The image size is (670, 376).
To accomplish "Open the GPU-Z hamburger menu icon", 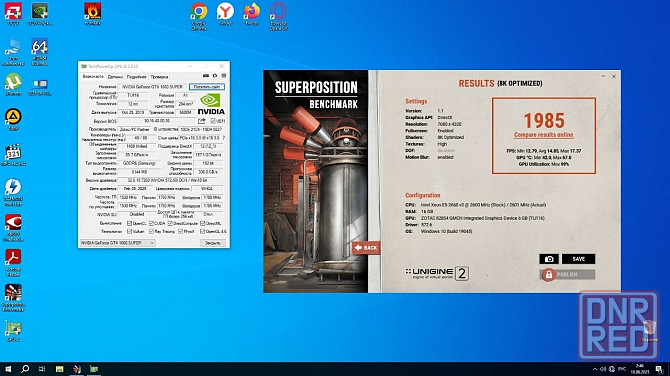I will tap(223, 76).
